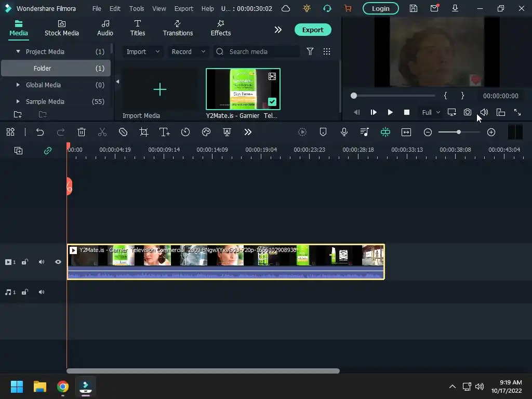Click the Edit tag icon
The height and width of the screenshot is (399, 532).
pos(123,132)
